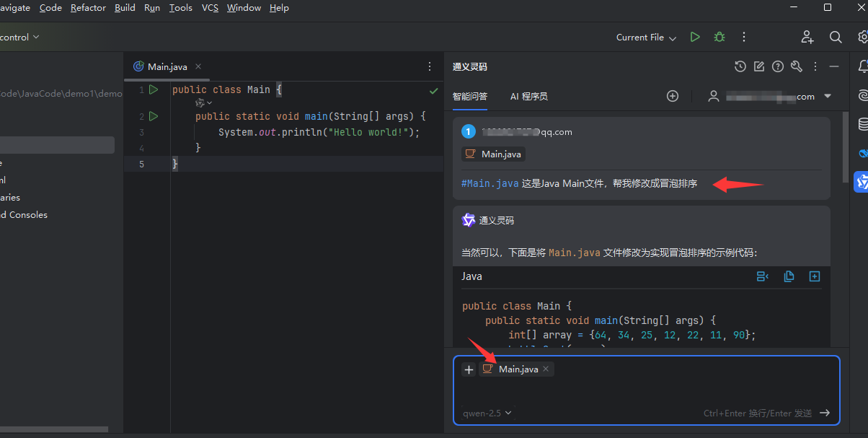Viewport: 868px width, 438px height.
Task: Open the account dropdown arrow in Lingma panel
Action: click(828, 96)
